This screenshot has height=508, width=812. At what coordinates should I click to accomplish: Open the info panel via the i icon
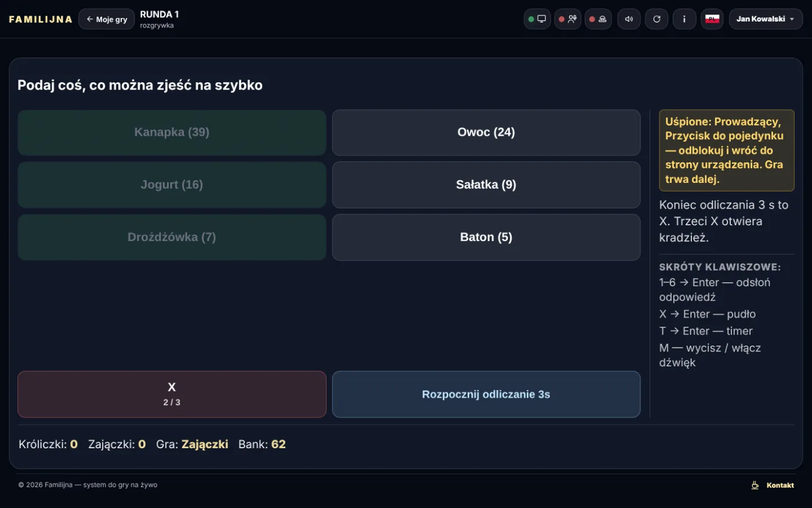(684, 19)
